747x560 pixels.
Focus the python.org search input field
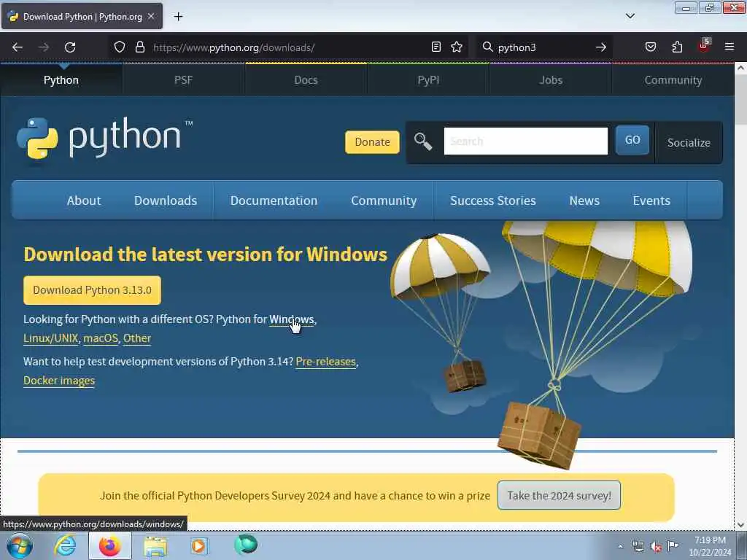(525, 141)
